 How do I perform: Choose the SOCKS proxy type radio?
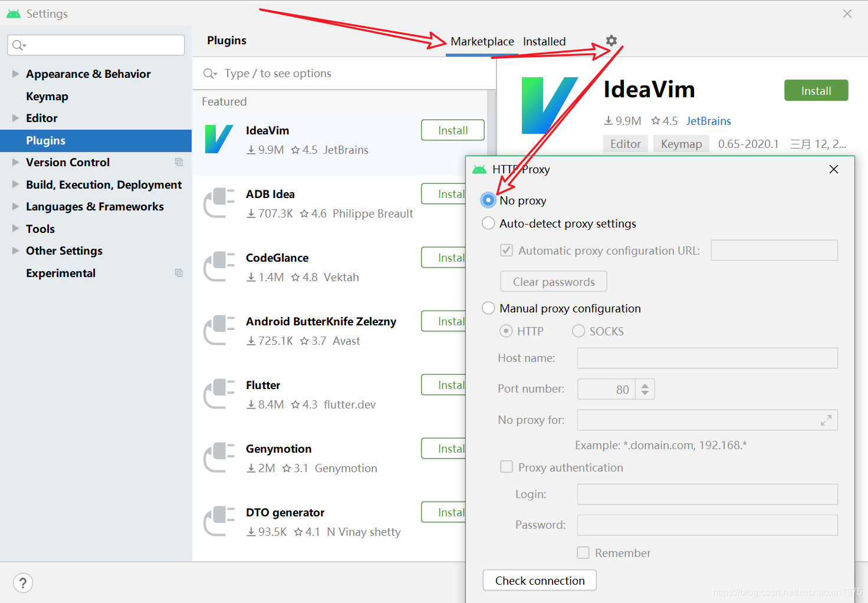[578, 331]
